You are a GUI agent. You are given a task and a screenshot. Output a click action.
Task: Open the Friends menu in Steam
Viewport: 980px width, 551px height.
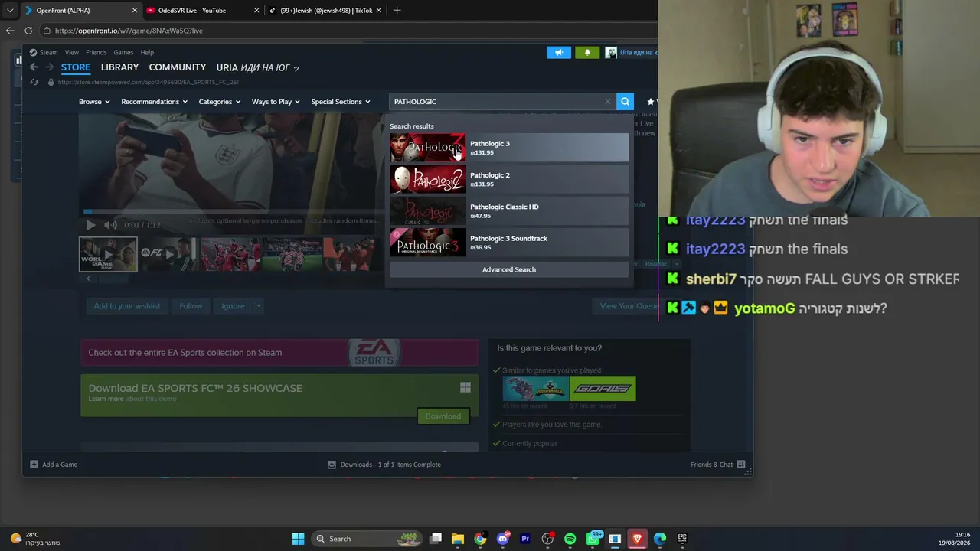[96, 52]
